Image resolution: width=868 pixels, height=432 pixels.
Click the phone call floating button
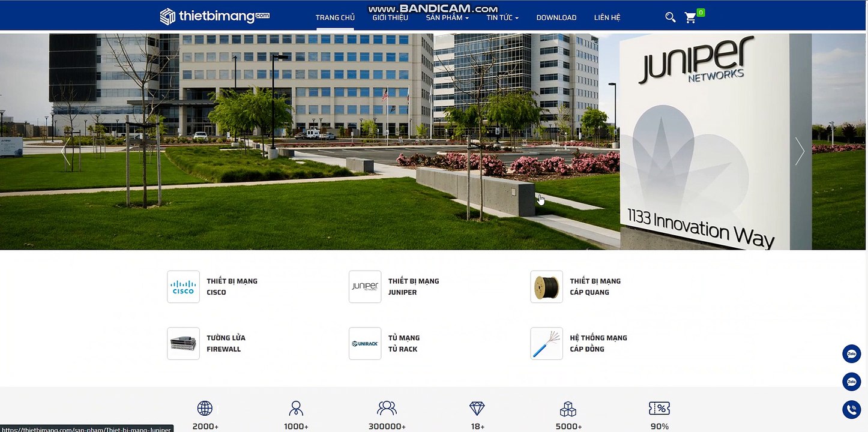coord(851,409)
